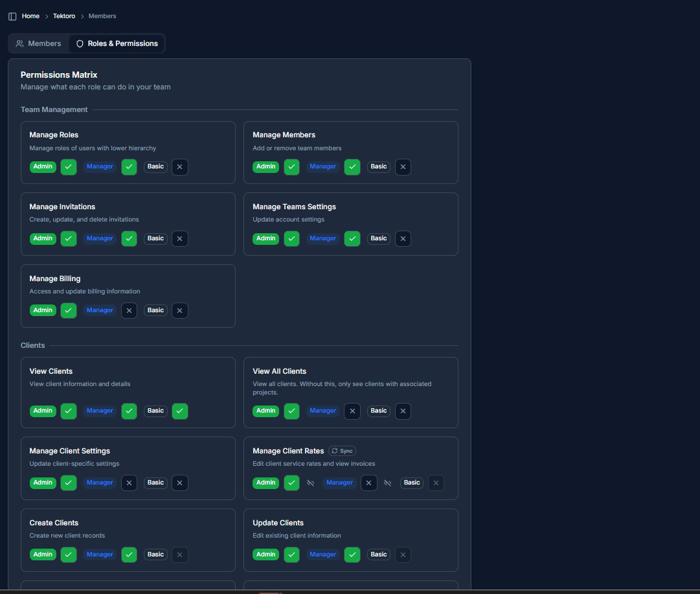700x594 pixels.
Task: Enable Basic permission for Manage Teams Settings
Action: click(x=403, y=239)
